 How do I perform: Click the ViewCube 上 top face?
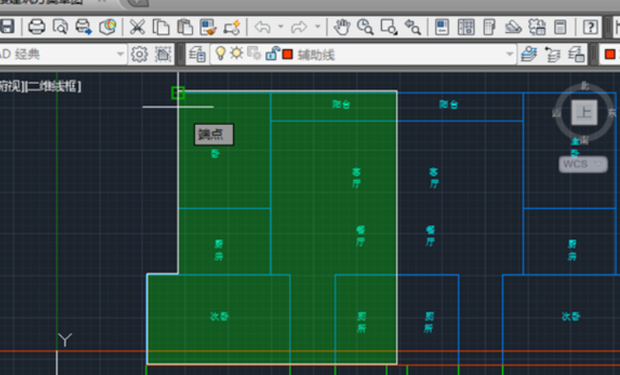[584, 112]
